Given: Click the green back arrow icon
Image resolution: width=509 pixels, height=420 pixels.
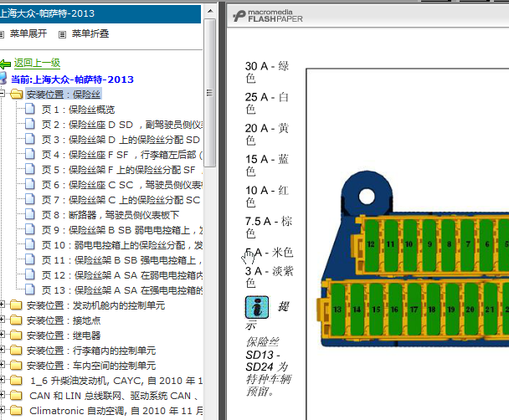Looking at the screenshot, I should (5, 64).
